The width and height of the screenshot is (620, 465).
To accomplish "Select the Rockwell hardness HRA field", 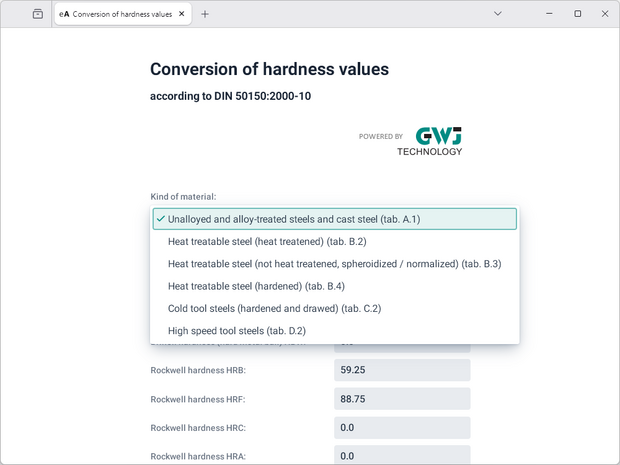I will point(401,456).
